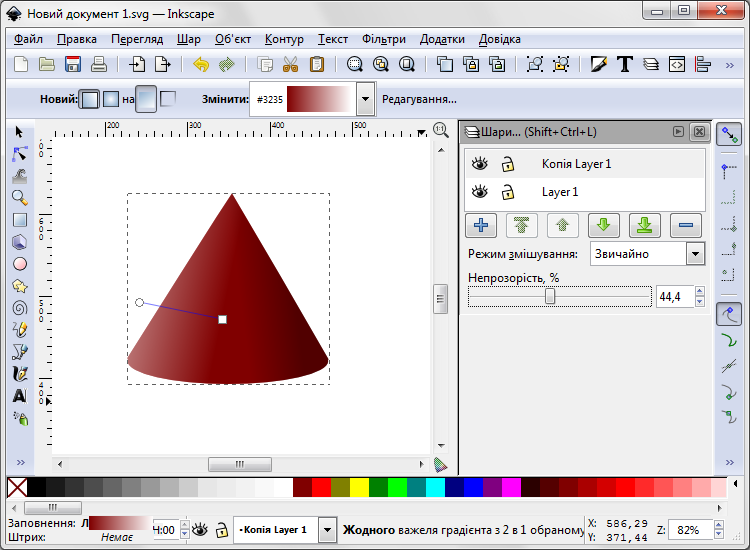This screenshot has height=550, width=750.
Task: Click the export bitmap icon
Action: (163, 64)
